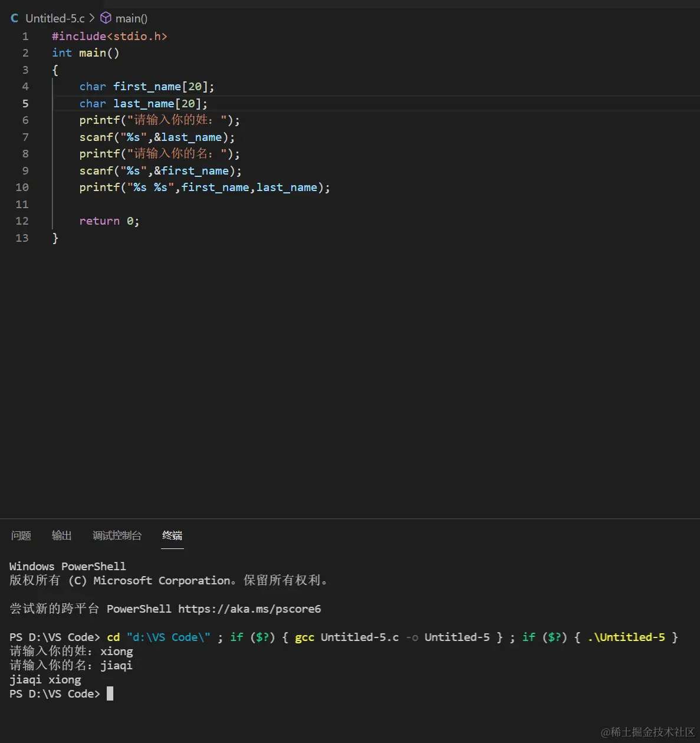Open main() breadcrumb symbol
Screen dimensions: 700x743
[x=132, y=18]
